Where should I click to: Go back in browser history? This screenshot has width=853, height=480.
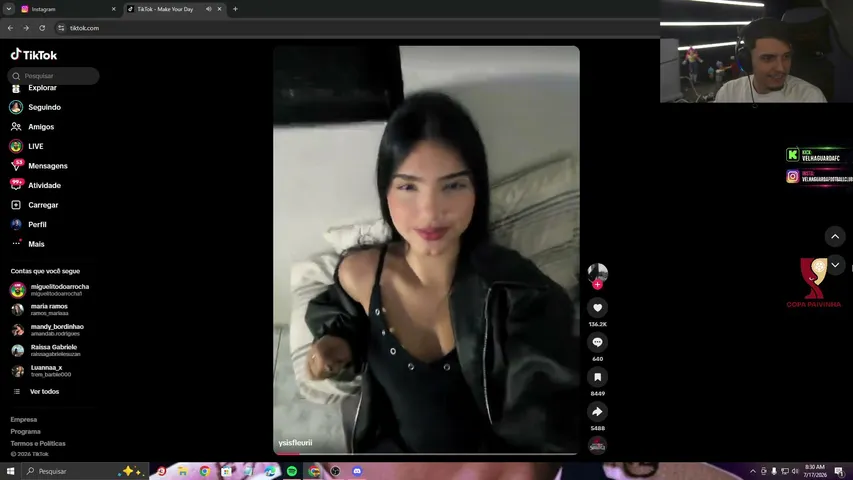10,28
